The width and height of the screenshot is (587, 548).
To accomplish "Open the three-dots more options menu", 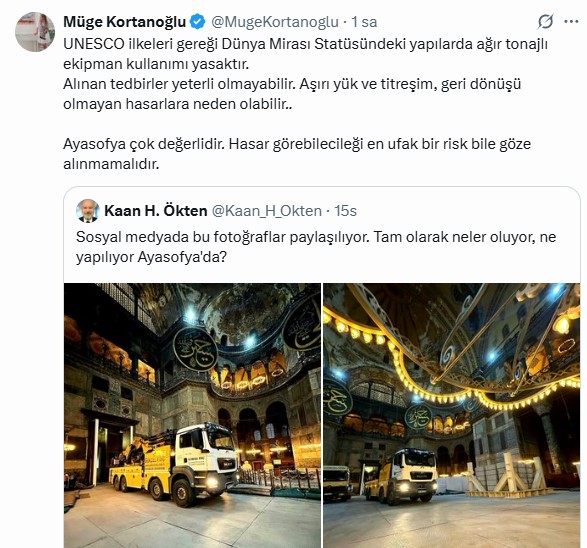I will 571,22.
